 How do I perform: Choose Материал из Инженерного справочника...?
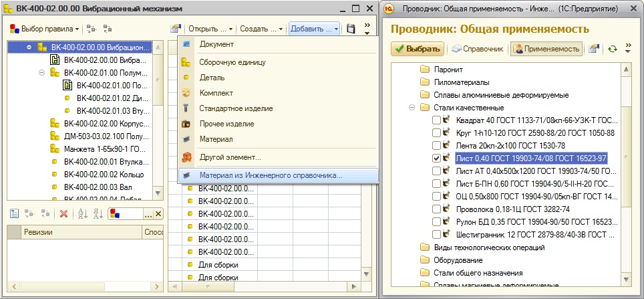(279, 175)
